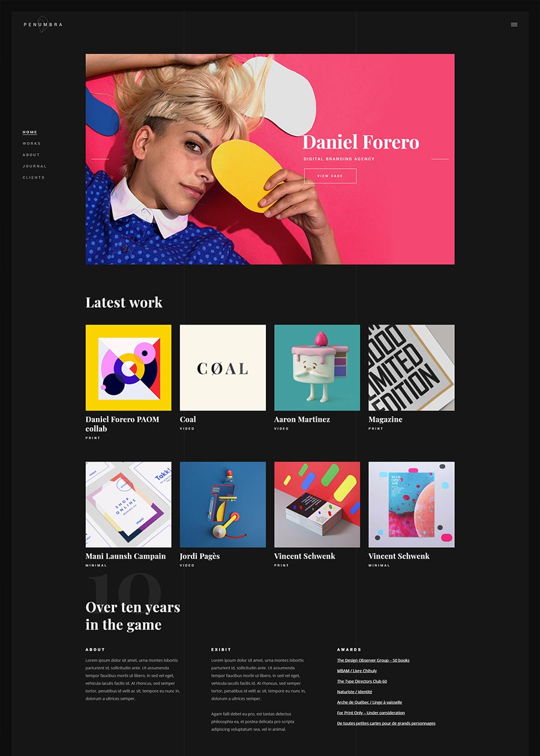Click the Penumbra logo
Image resolution: width=540 pixels, height=756 pixels.
(43, 25)
